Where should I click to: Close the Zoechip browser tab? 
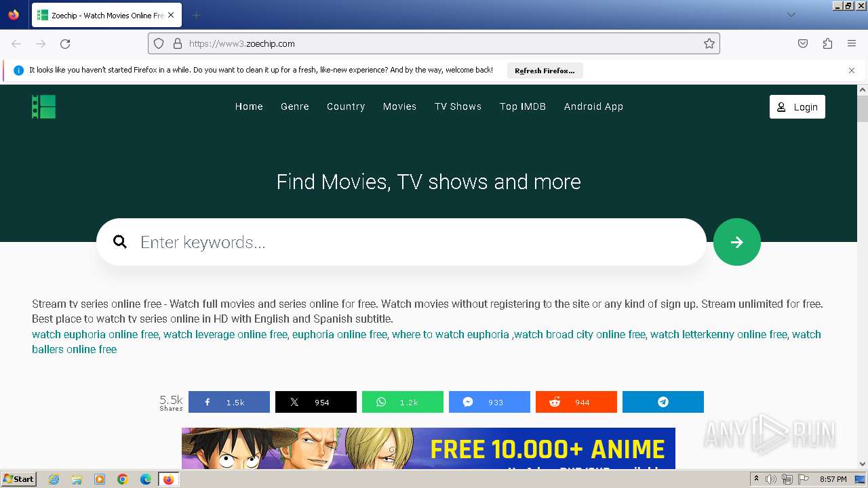click(x=170, y=15)
